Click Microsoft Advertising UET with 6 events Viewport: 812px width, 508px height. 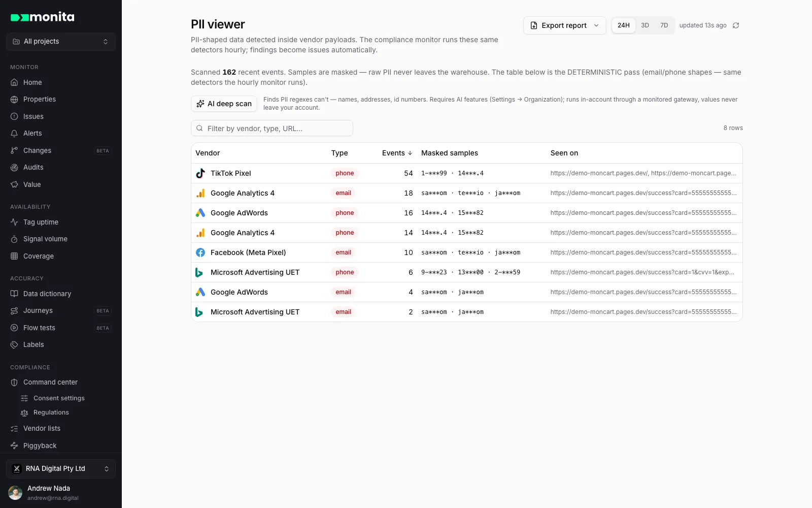pyautogui.click(x=467, y=272)
